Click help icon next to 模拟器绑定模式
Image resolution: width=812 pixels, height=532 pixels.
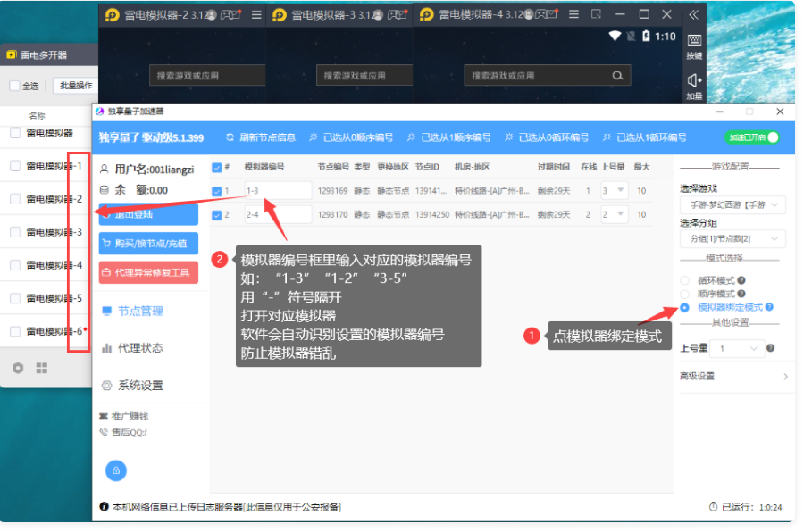(769, 307)
